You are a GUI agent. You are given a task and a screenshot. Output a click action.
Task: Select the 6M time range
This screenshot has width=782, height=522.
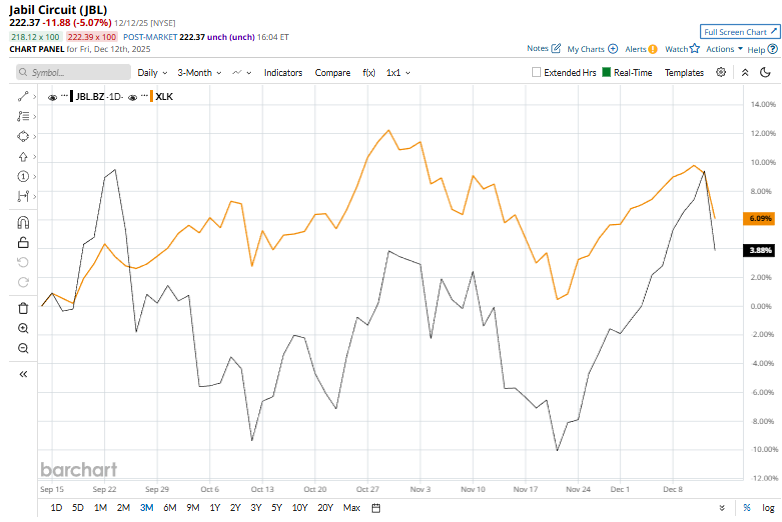pos(170,508)
